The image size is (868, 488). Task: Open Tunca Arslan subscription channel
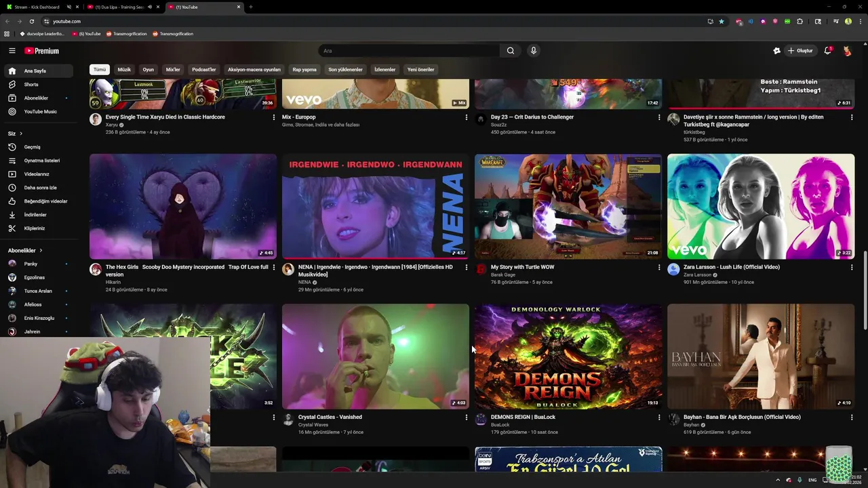(38, 291)
